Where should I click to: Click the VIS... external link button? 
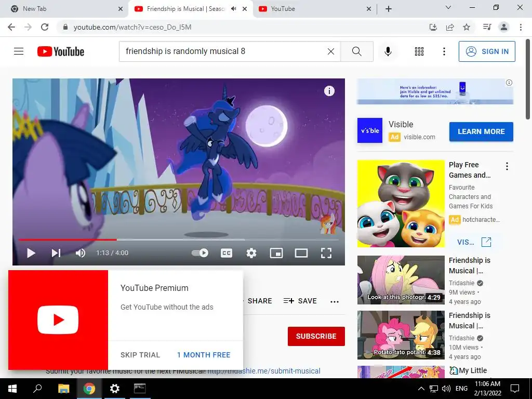click(x=474, y=242)
